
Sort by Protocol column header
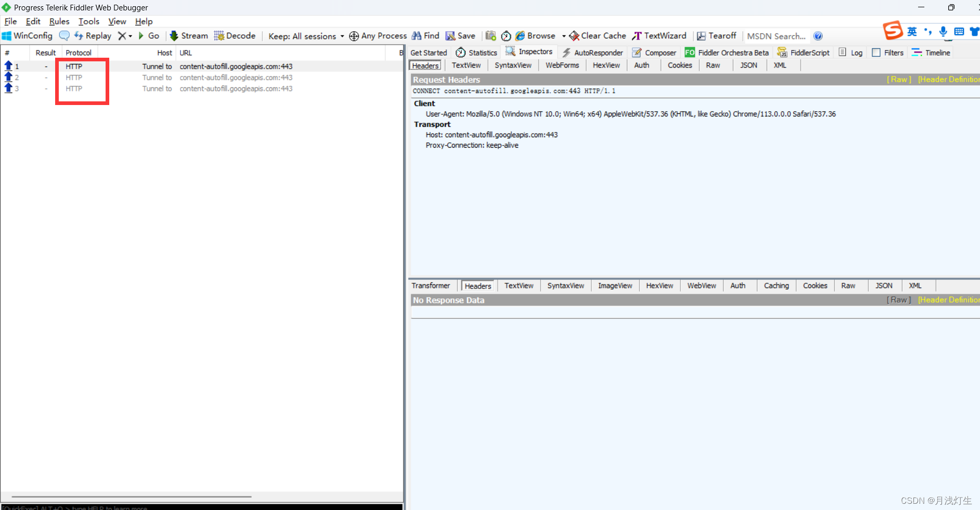(x=79, y=53)
